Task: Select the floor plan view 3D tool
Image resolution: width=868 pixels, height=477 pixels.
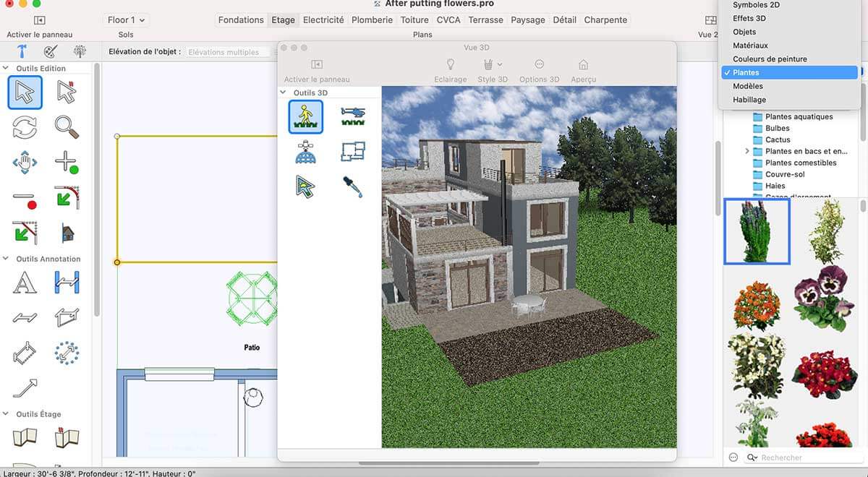Action: click(353, 152)
